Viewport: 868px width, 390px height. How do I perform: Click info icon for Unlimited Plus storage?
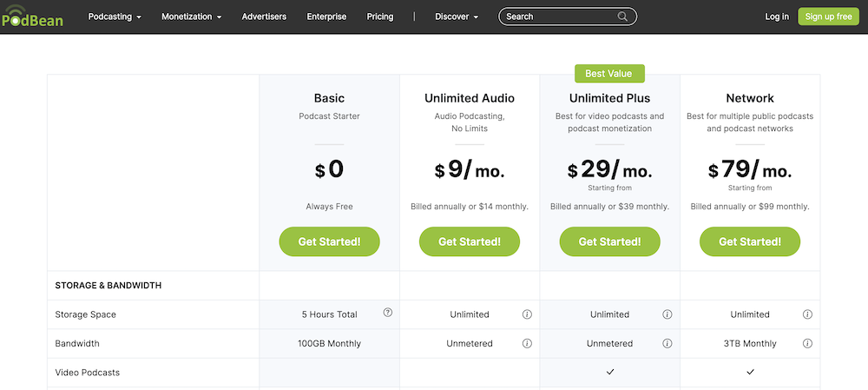(x=667, y=314)
